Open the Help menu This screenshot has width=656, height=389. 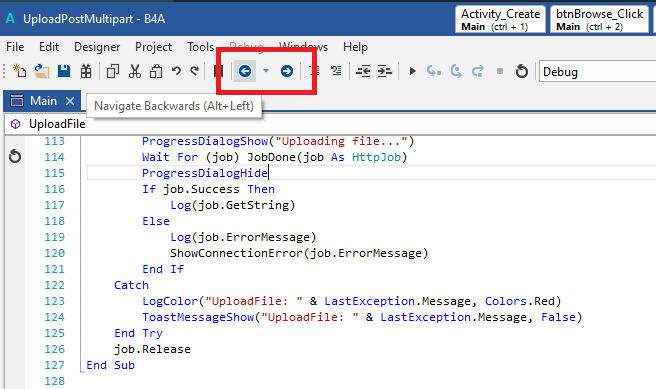(x=355, y=47)
